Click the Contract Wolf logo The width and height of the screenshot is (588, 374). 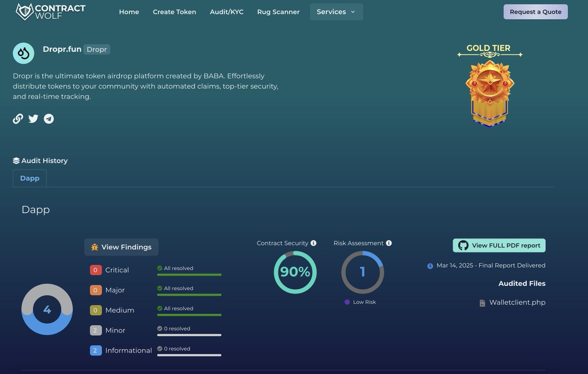pos(50,12)
